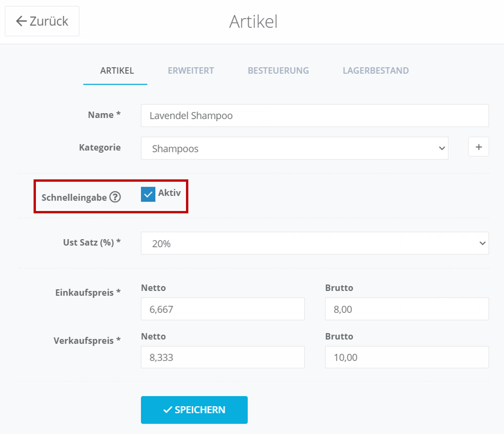Open the Ust Satz dropdown showing 20%
This screenshot has height=434, width=504.
pyautogui.click(x=315, y=243)
